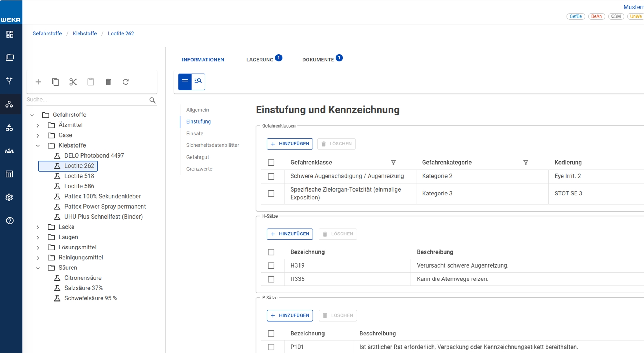Check the H319 row checkbox
Screen dimensions: 644x353
pyautogui.click(x=271, y=265)
